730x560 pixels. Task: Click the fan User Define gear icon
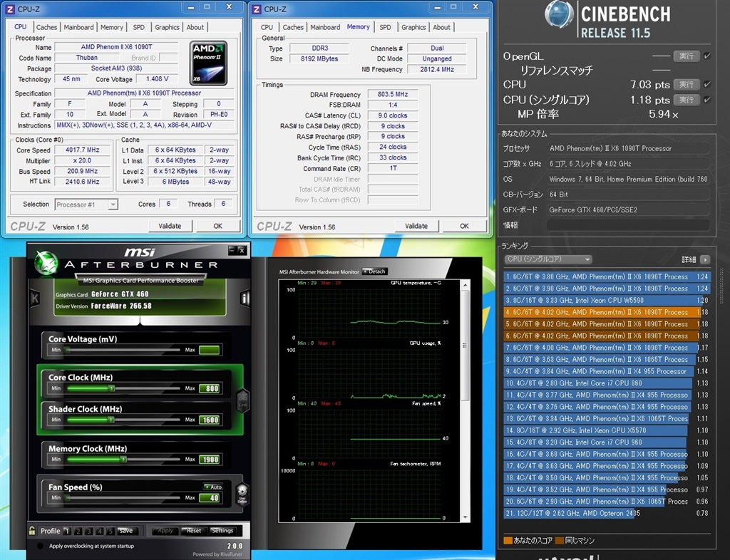242,492
